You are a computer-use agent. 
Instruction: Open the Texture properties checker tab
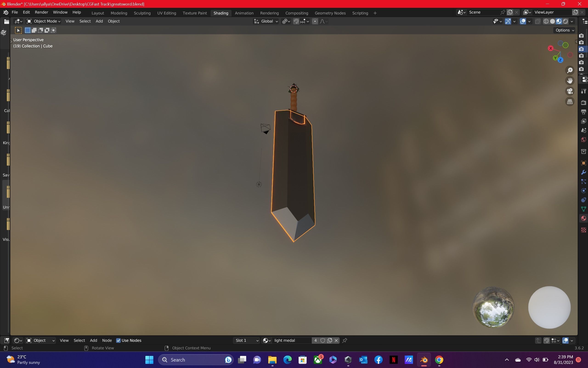[x=583, y=230]
